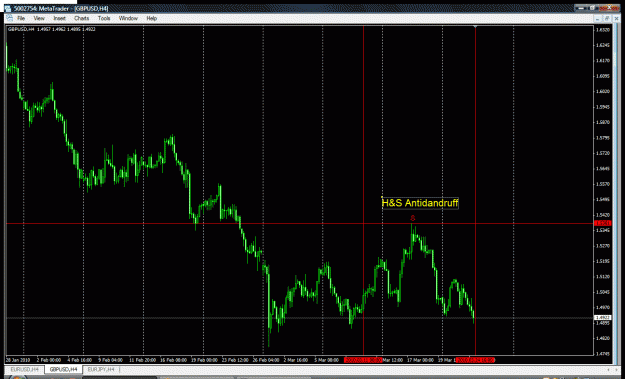Click the chart document icon beside File menu
The width and height of the screenshot is (625, 379).
pyautogui.click(x=9, y=18)
